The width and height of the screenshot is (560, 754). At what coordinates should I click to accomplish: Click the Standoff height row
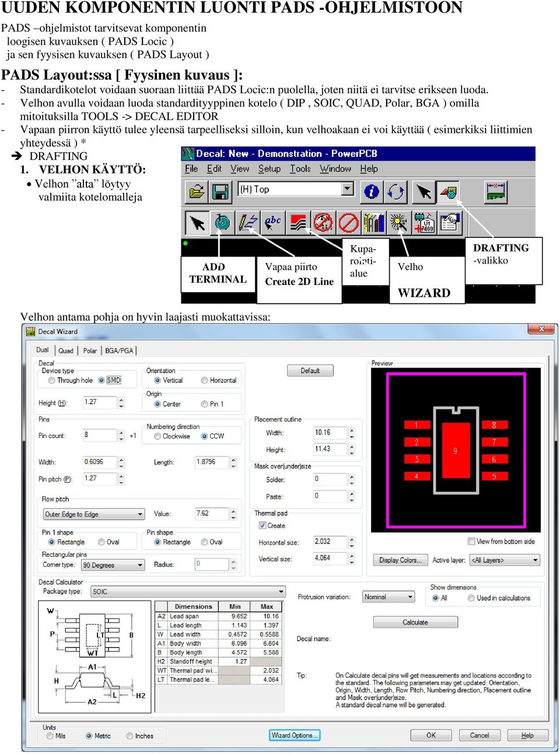click(x=219, y=661)
